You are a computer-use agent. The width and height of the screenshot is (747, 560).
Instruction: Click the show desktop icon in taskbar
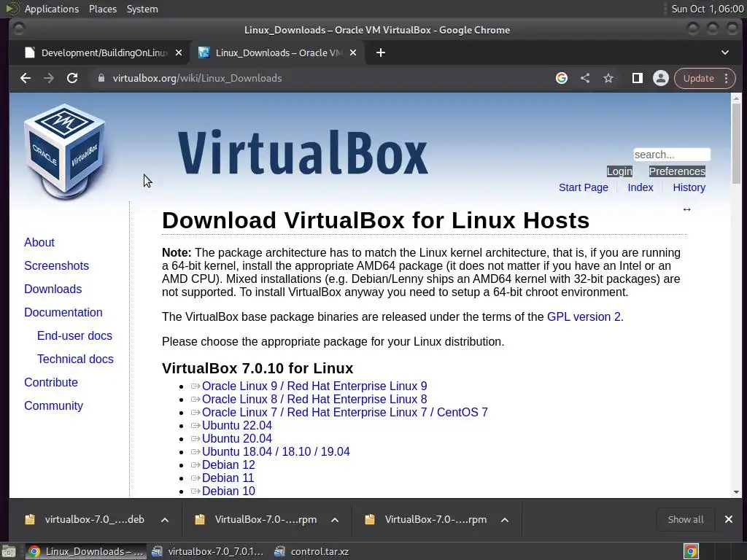9,551
